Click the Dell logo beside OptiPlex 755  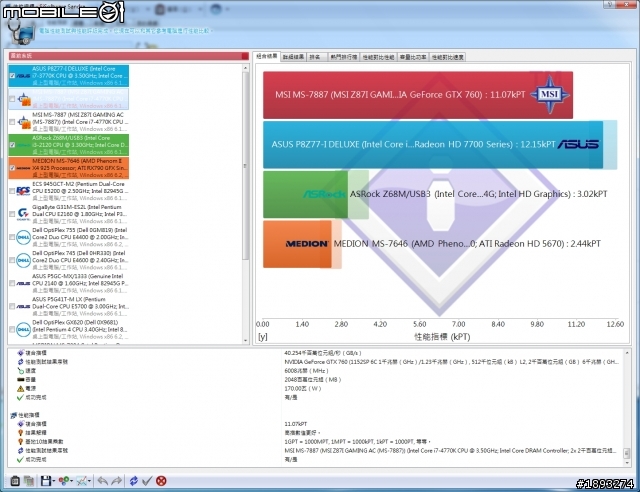(x=23, y=237)
